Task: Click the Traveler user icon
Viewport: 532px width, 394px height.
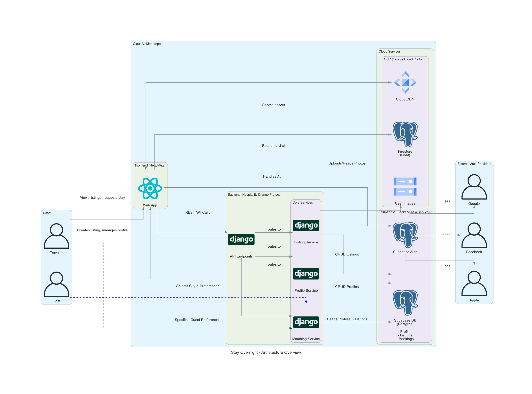Action: [56, 236]
